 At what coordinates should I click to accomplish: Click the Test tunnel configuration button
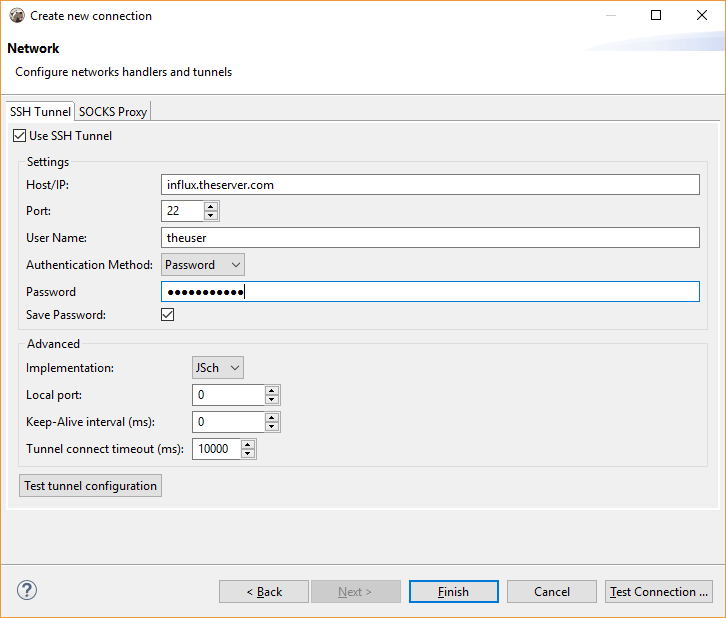(x=90, y=486)
